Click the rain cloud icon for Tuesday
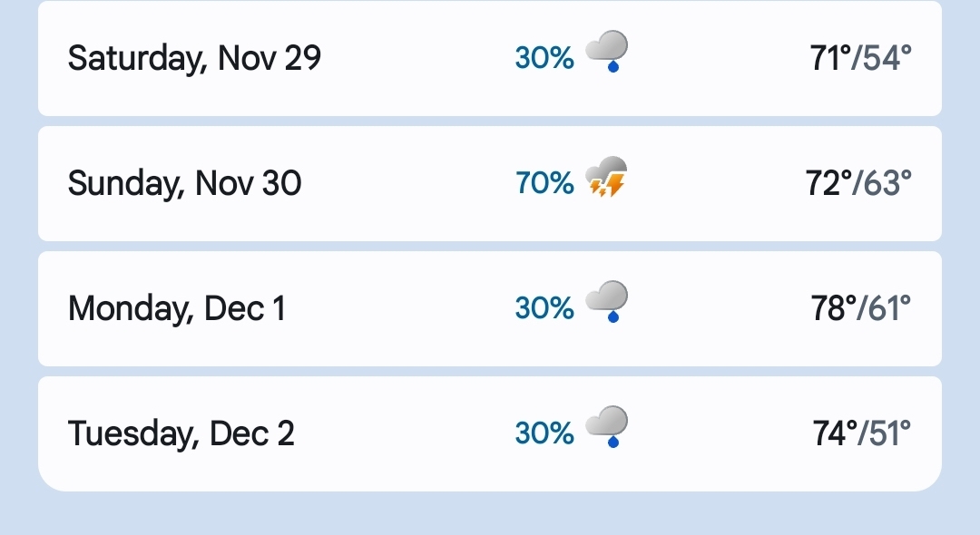Image resolution: width=980 pixels, height=535 pixels. 607,428
